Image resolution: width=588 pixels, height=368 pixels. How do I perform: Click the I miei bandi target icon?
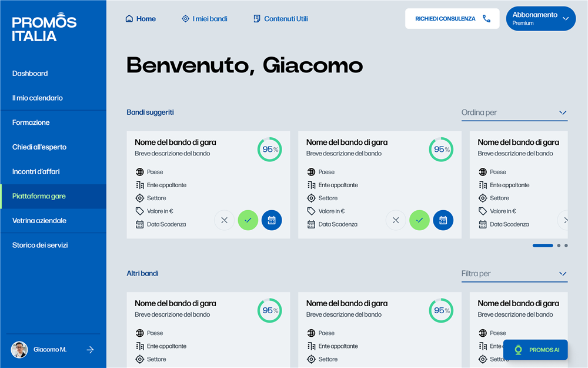point(185,19)
